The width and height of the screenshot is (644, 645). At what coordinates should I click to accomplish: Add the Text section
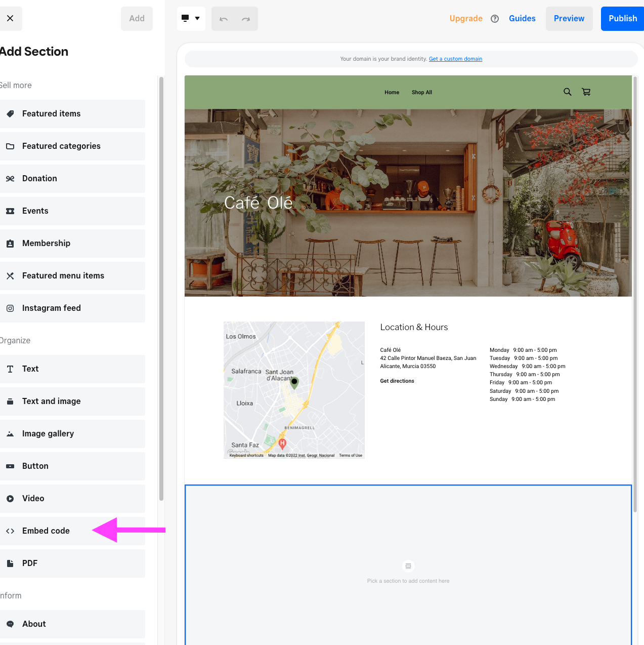point(72,369)
